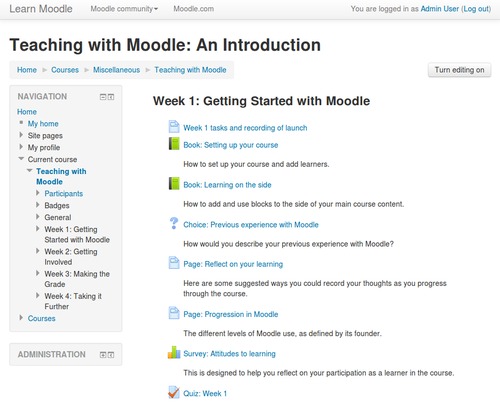Screen dimensions: 500x404
Task: Click the page icon beside Reflect on your learning
Action: coord(174,263)
